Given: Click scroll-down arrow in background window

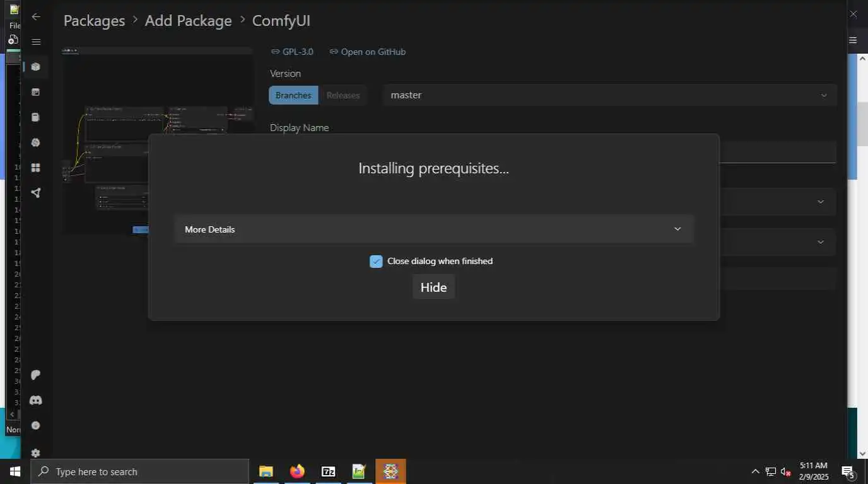Looking at the screenshot, I should tap(862, 454).
